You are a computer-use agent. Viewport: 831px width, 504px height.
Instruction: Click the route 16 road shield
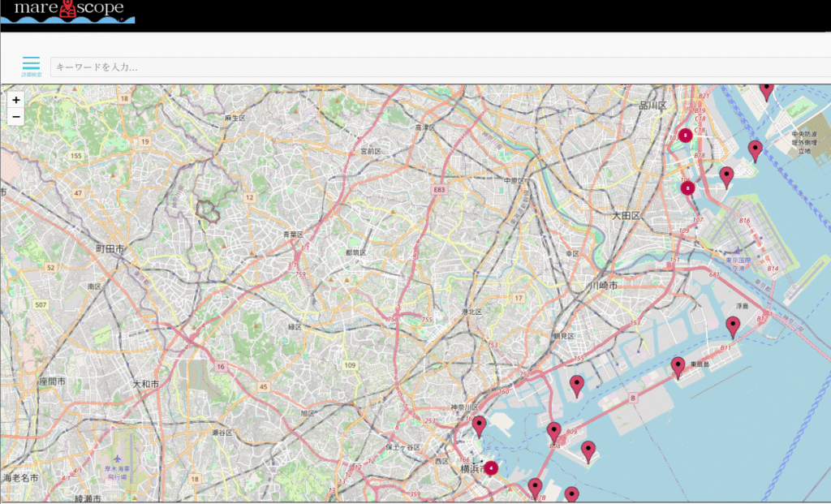pos(221,366)
